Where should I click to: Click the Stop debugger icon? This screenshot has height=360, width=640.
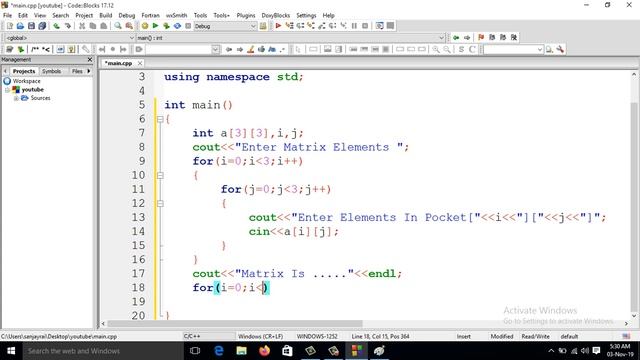pyautogui.click(x=365, y=26)
